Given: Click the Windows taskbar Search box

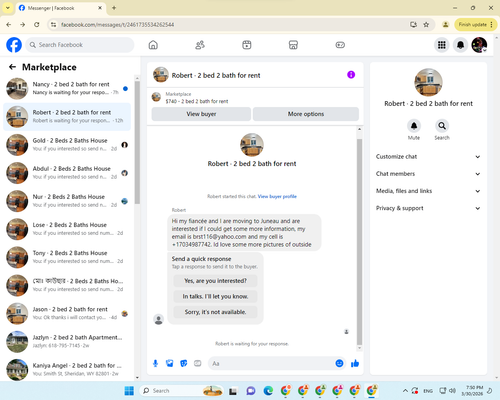Looking at the screenshot, I should [x=181, y=391].
